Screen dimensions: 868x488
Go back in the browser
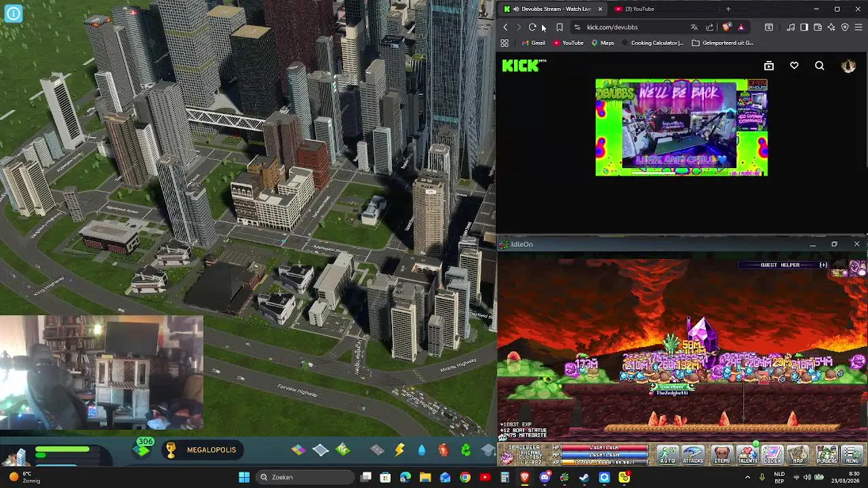[x=505, y=27]
